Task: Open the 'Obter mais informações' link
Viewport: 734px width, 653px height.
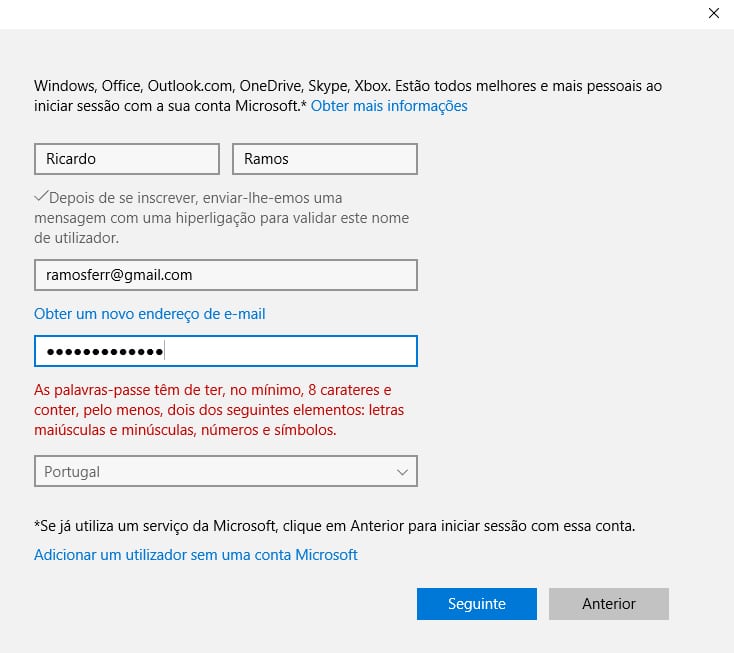Action: (389, 106)
